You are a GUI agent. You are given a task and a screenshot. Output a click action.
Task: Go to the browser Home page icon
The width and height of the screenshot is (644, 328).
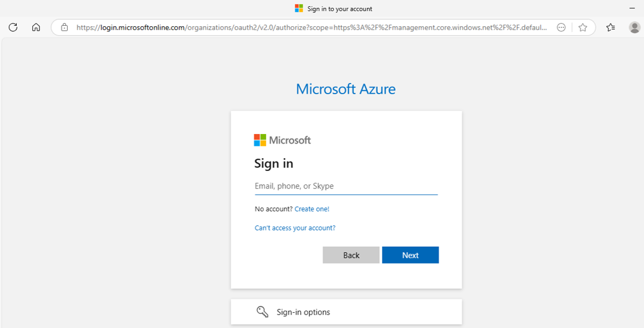[36, 27]
